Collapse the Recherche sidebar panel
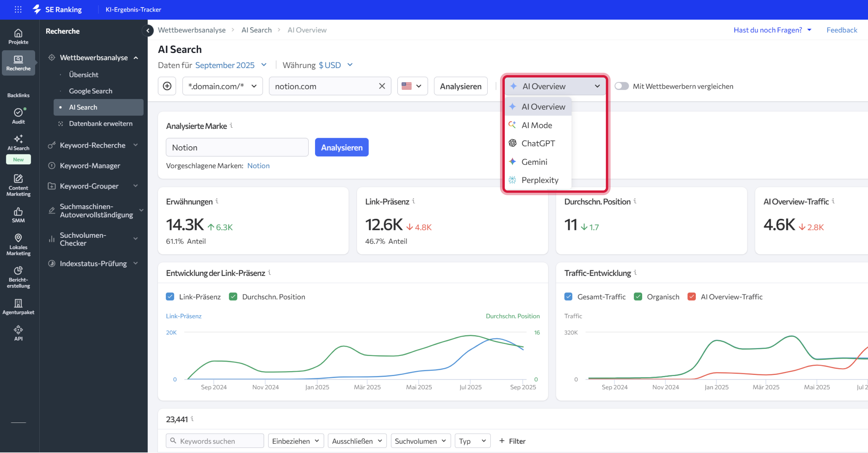The height and width of the screenshot is (453, 868). pyautogui.click(x=147, y=31)
